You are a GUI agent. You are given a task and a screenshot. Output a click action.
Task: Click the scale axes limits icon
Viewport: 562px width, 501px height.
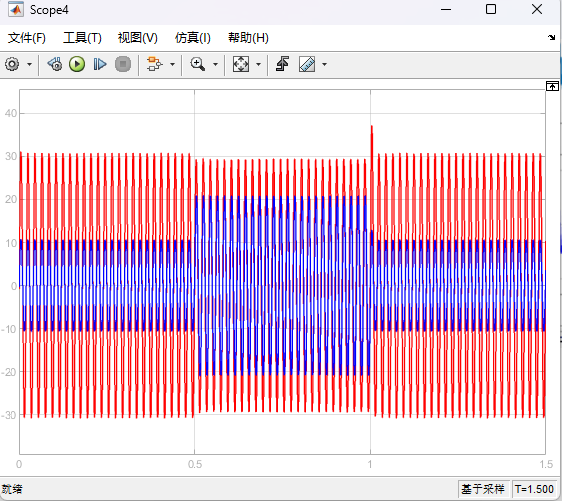240,65
